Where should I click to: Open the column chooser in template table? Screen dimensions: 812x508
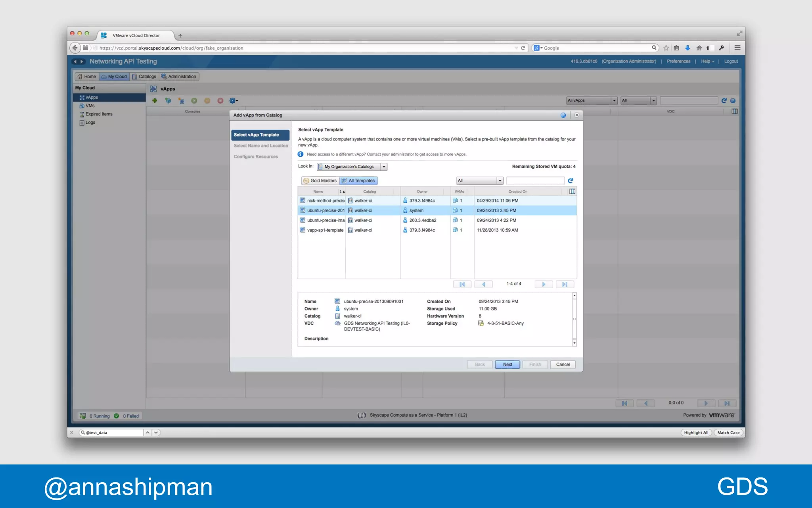(x=572, y=191)
